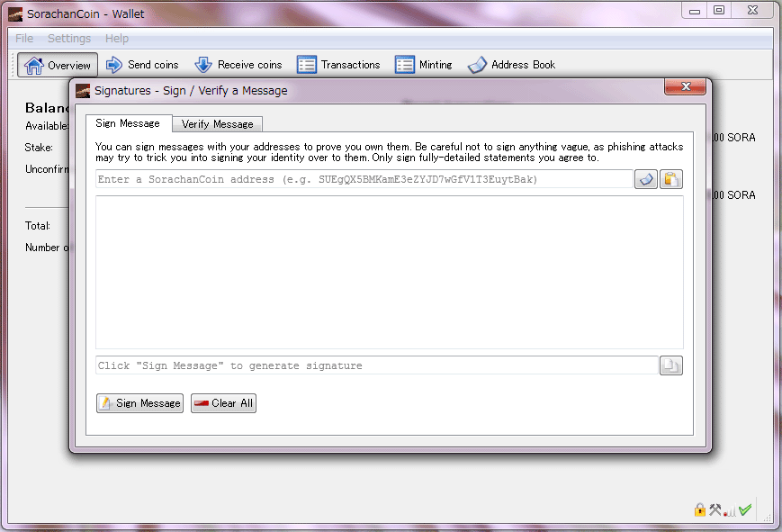Click the SorachanCoin title bar app icon
Image resolution: width=782 pixels, height=532 pixels.
click(x=15, y=14)
